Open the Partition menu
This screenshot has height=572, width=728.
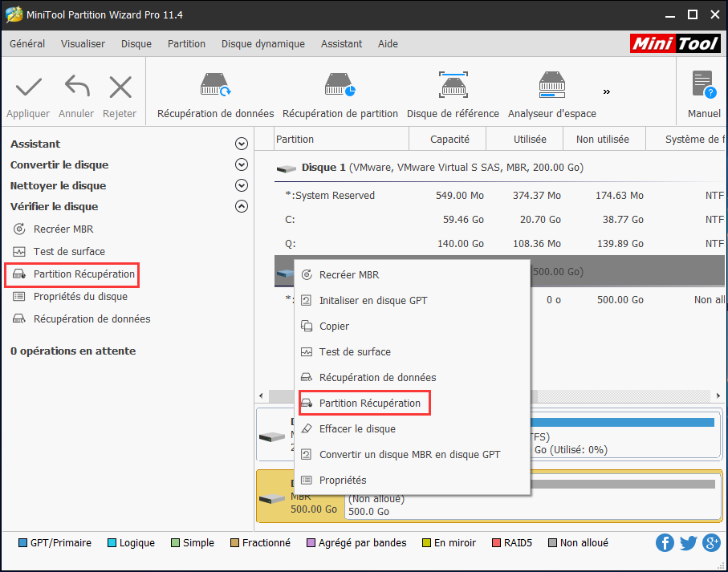186,43
